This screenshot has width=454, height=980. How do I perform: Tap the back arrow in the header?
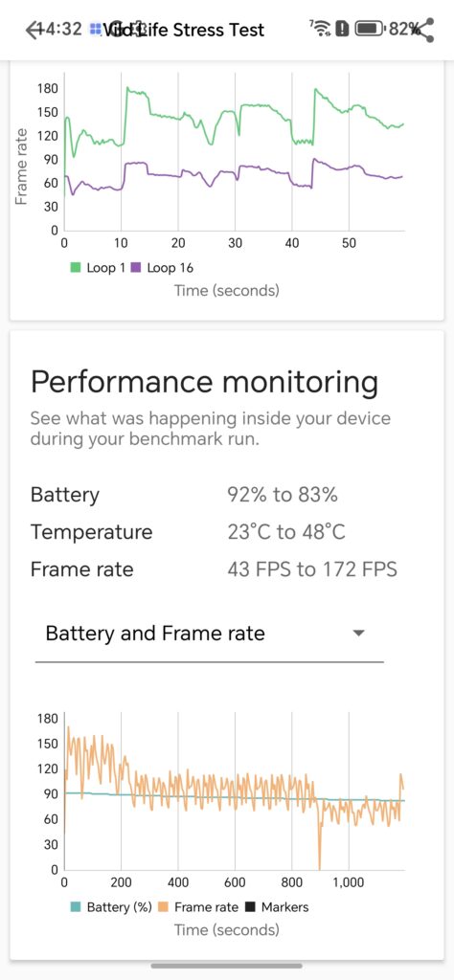click(34, 30)
